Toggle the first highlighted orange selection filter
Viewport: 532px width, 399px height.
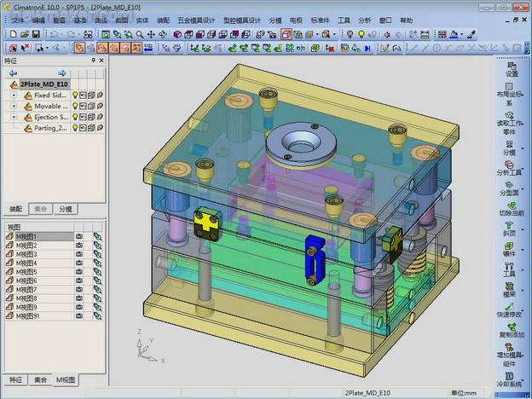(79, 48)
